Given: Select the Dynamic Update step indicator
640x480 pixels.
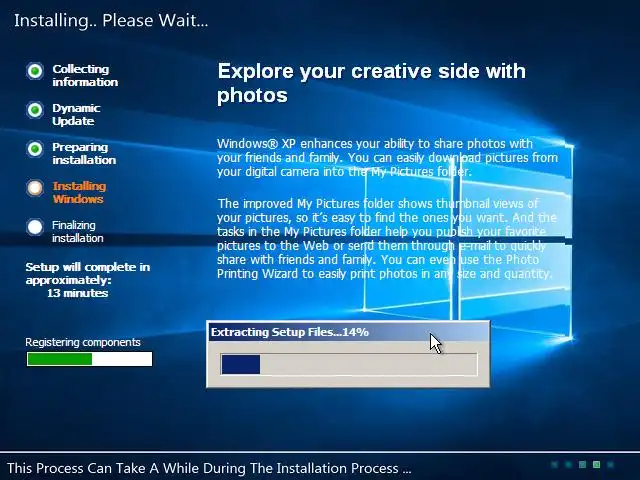Looking at the screenshot, I should tap(35, 110).
